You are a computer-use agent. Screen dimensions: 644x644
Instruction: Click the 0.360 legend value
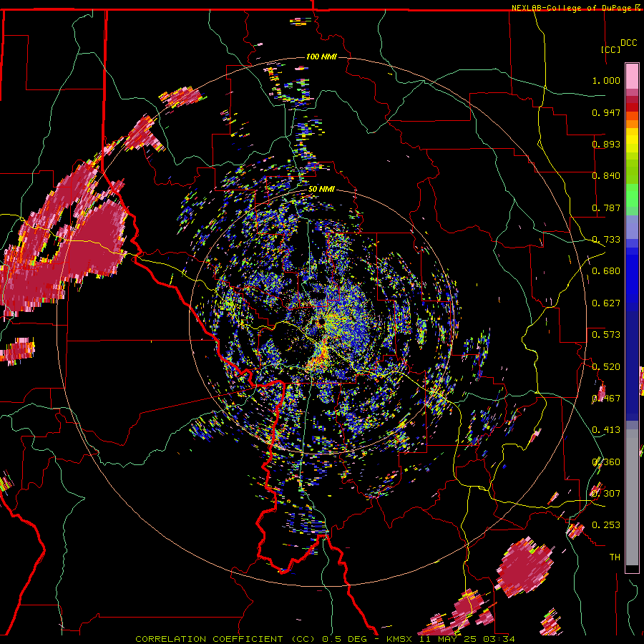(x=606, y=462)
